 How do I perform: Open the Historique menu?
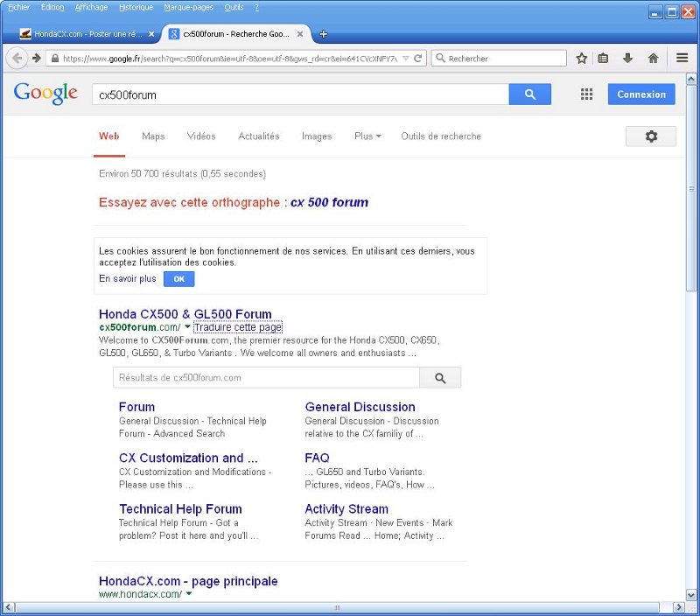click(136, 7)
